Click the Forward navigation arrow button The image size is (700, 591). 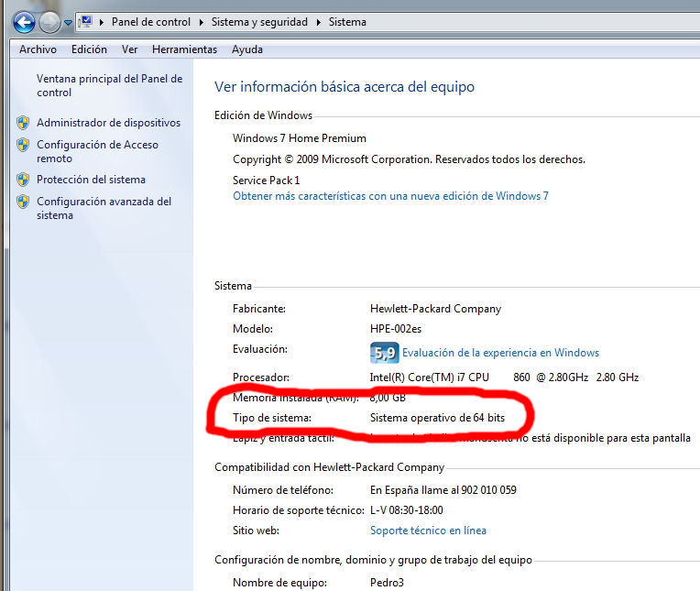click(49, 22)
